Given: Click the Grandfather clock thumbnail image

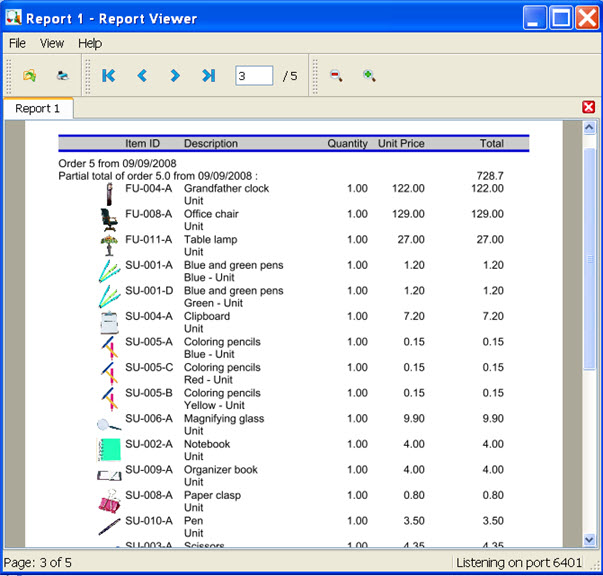Looking at the screenshot, I should pos(110,194).
